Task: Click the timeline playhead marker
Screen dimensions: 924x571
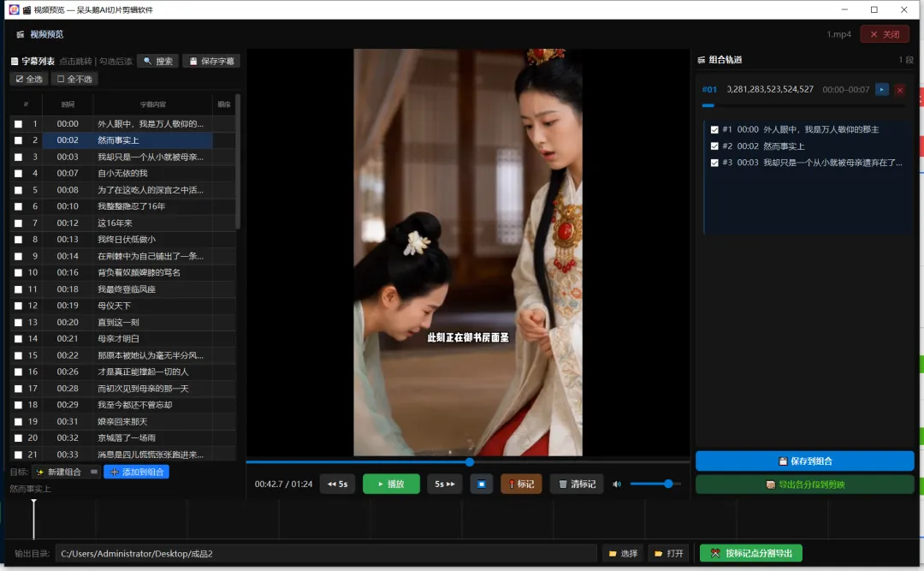Action: click(33, 519)
